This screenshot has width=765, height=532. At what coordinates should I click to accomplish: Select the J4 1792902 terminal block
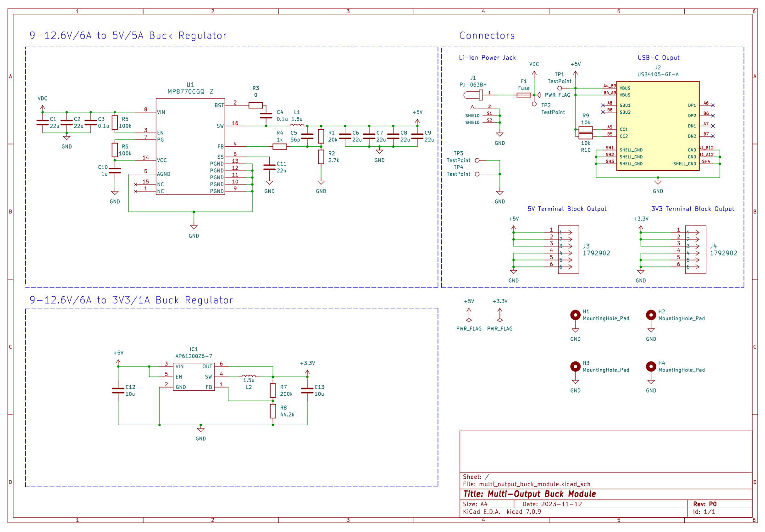click(695, 249)
